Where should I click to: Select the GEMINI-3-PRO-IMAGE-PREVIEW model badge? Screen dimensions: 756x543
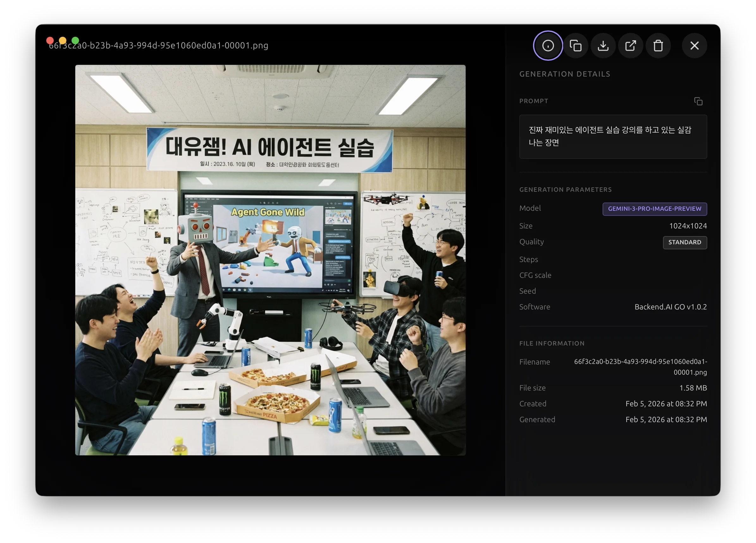655,209
